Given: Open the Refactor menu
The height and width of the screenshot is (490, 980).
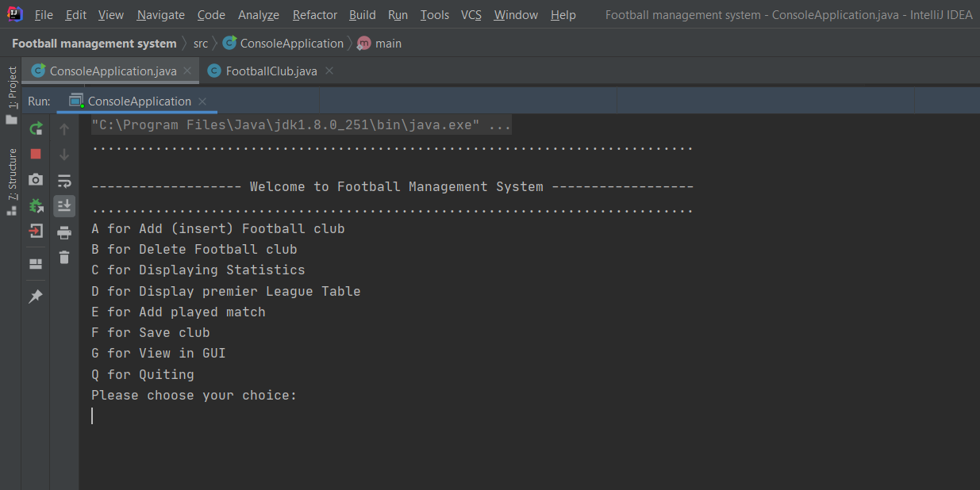Looking at the screenshot, I should click(x=314, y=15).
